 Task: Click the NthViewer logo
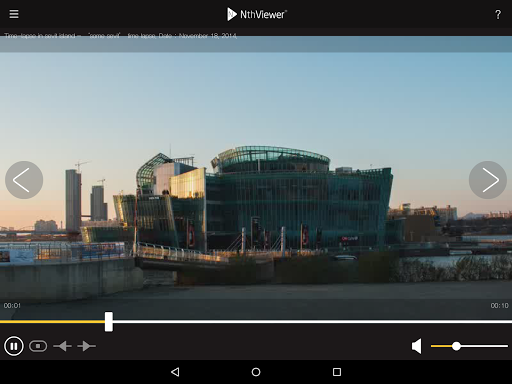(x=257, y=14)
